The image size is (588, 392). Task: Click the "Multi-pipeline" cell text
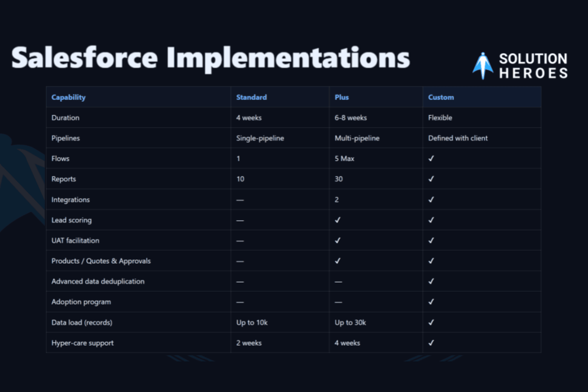tap(357, 138)
